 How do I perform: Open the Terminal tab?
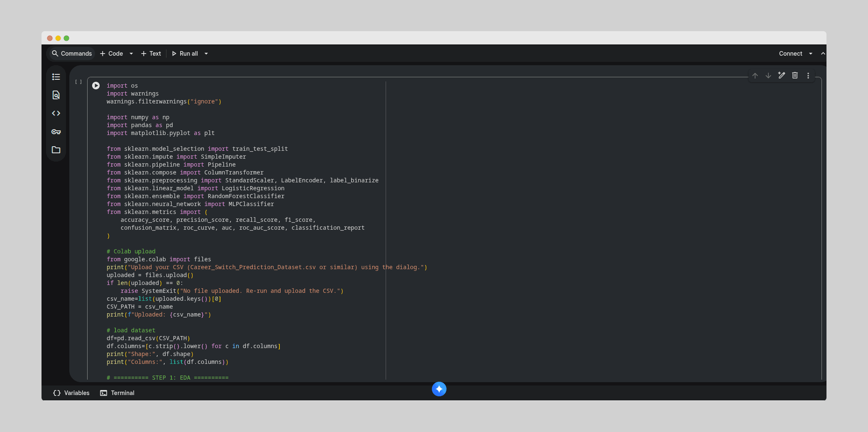click(x=117, y=393)
